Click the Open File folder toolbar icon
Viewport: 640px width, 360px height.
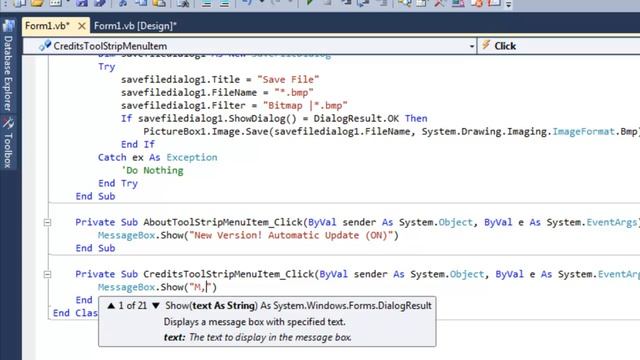coord(37,3)
